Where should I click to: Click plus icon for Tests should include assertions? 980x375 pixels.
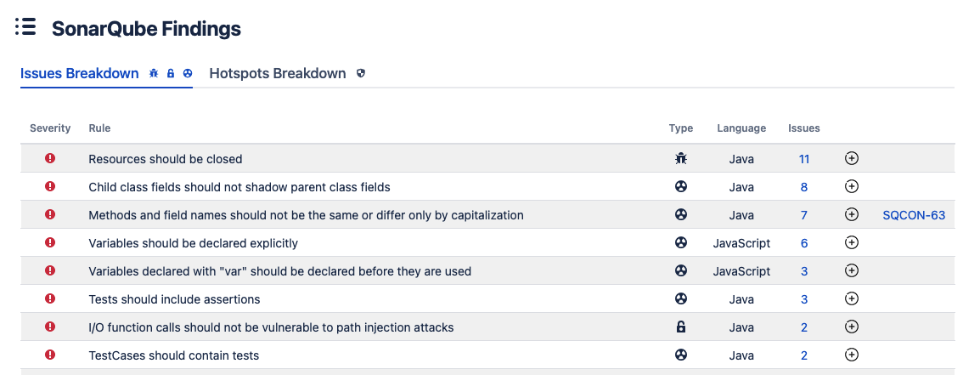[x=851, y=298]
